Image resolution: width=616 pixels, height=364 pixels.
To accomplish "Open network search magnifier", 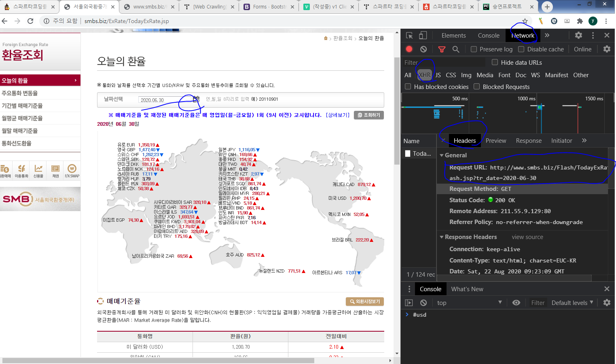I will (456, 49).
